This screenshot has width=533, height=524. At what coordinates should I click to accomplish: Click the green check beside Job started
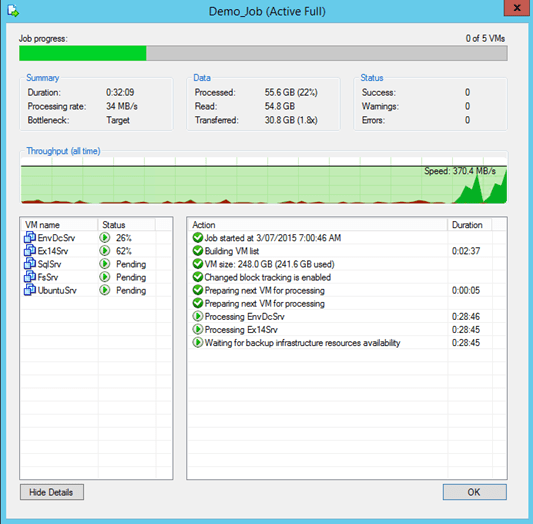pos(197,238)
